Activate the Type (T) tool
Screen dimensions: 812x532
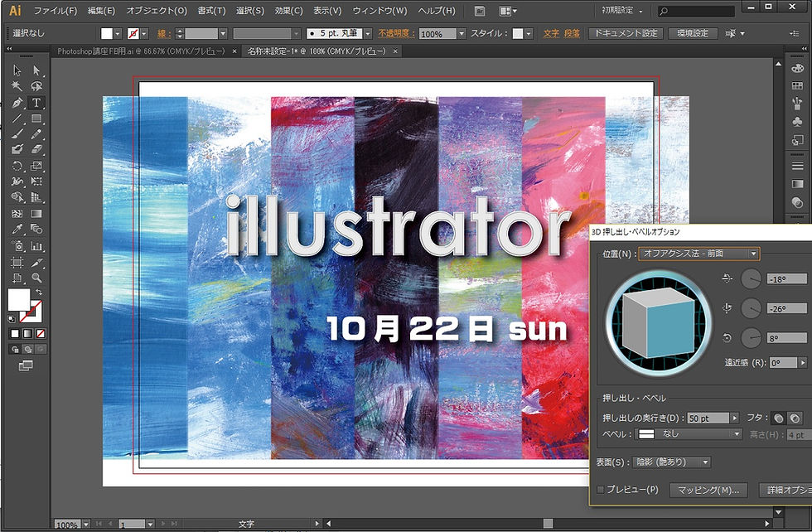[36, 103]
